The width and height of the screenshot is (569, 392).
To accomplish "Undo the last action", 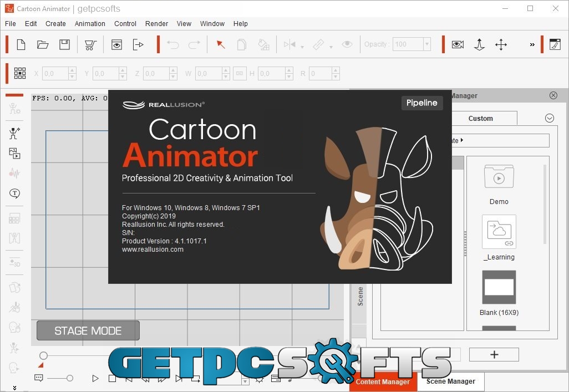I will click(x=173, y=45).
